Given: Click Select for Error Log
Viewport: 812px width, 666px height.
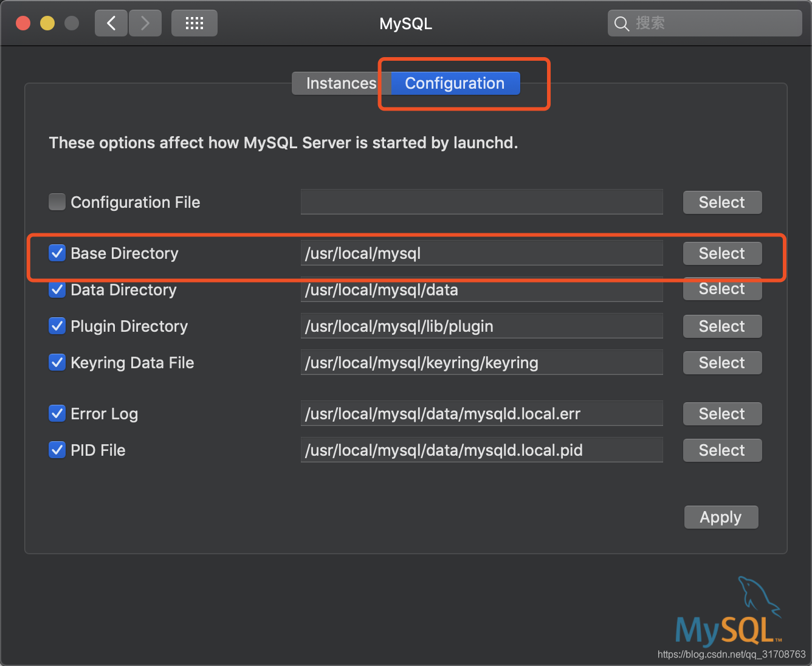Looking at the screenshot, I should pos(722,414).
